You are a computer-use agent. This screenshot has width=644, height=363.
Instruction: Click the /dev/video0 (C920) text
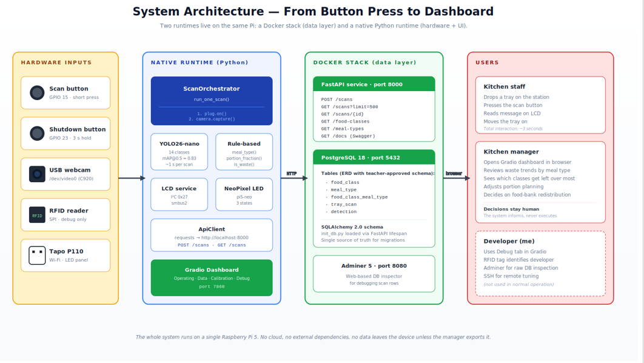click(x=71, y=179)
